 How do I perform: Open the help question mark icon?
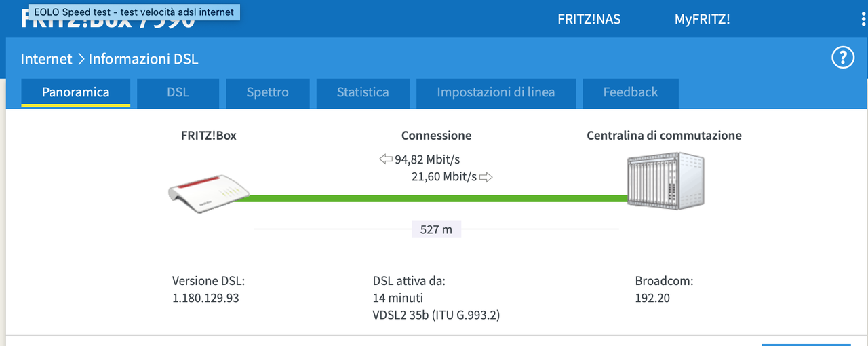tap(842, 58)
